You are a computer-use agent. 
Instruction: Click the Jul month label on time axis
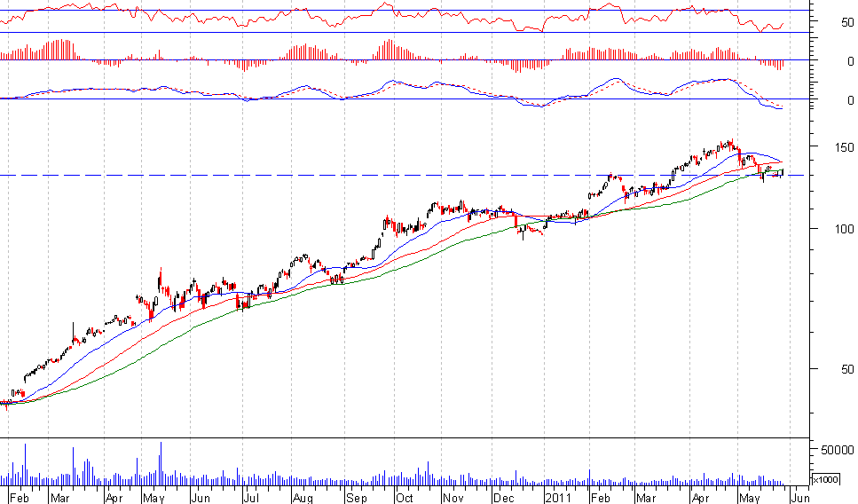(x=250, y=498)
